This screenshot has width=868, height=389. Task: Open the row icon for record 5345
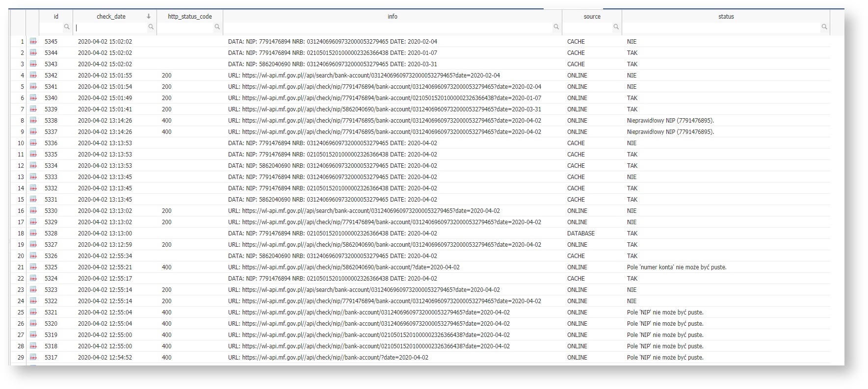pos(33,41)
